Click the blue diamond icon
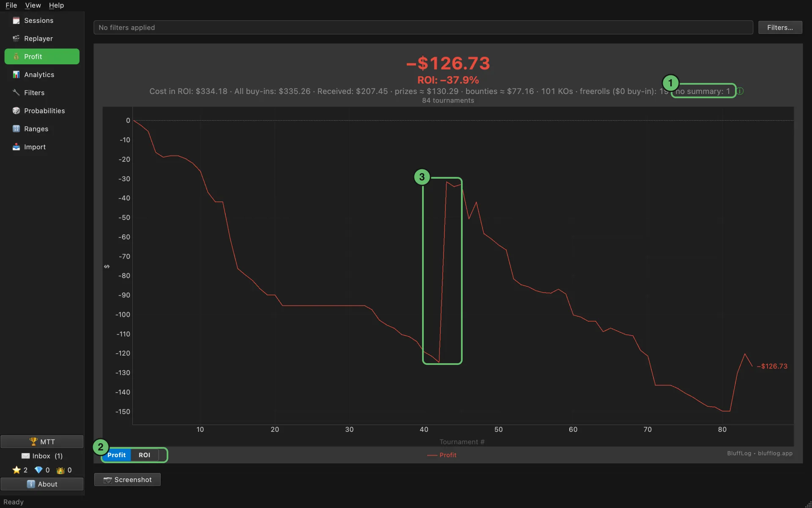Image resolution: width=812 pixels, height=508 pixels. pyautogui.click(x=38, y=470)
